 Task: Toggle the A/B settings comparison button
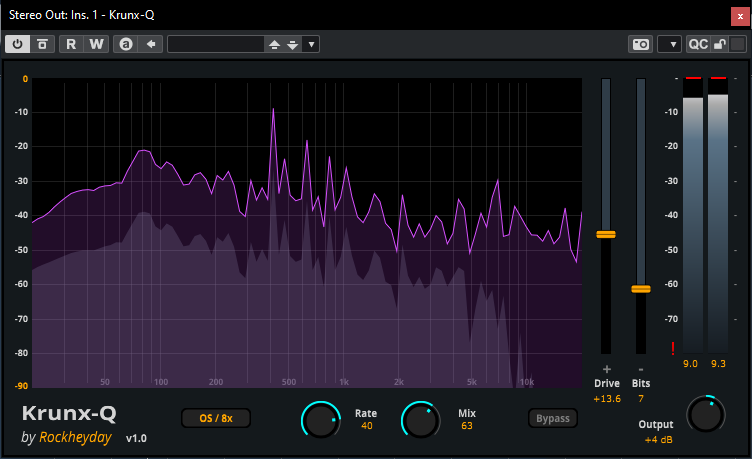pos(126,44)
